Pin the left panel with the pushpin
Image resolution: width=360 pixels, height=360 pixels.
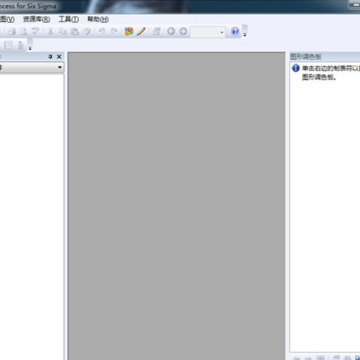point(50,57)
